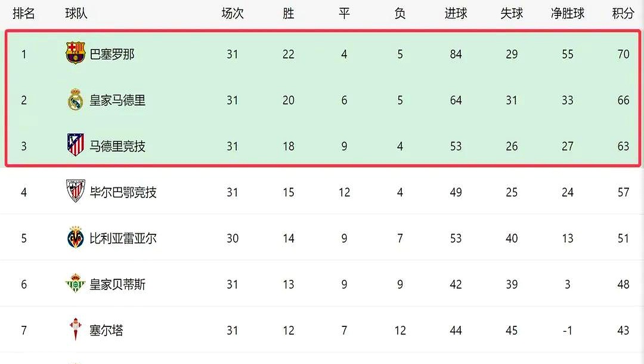Click the 塞尔塔 team name
Screen dimensions: 644x364
(x=107, y=330)
